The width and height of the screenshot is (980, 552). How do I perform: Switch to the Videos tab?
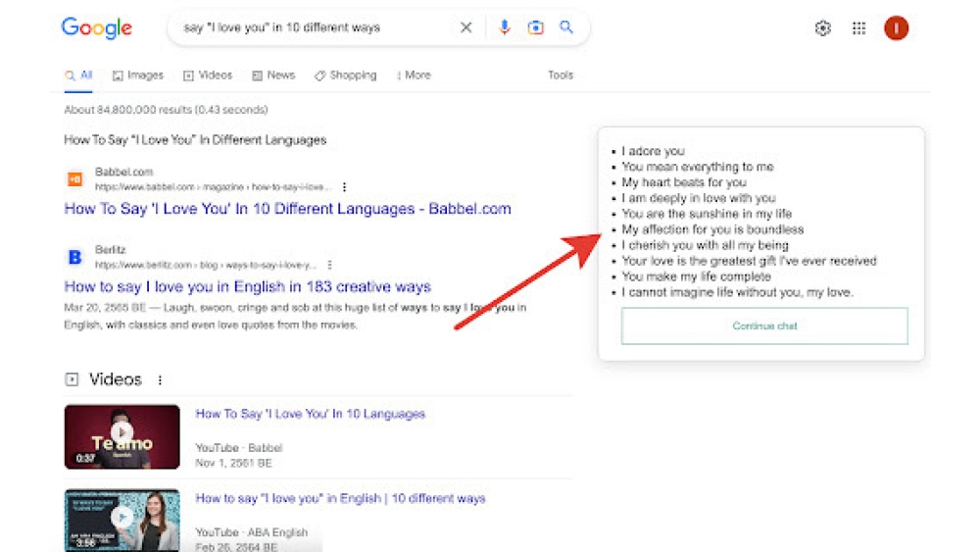coord(208,75)
